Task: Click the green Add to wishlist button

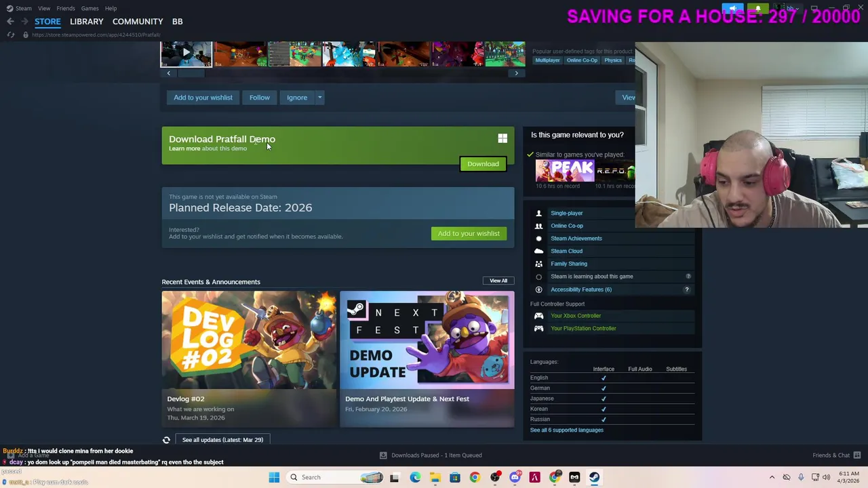Action: (x=469, y=234)
